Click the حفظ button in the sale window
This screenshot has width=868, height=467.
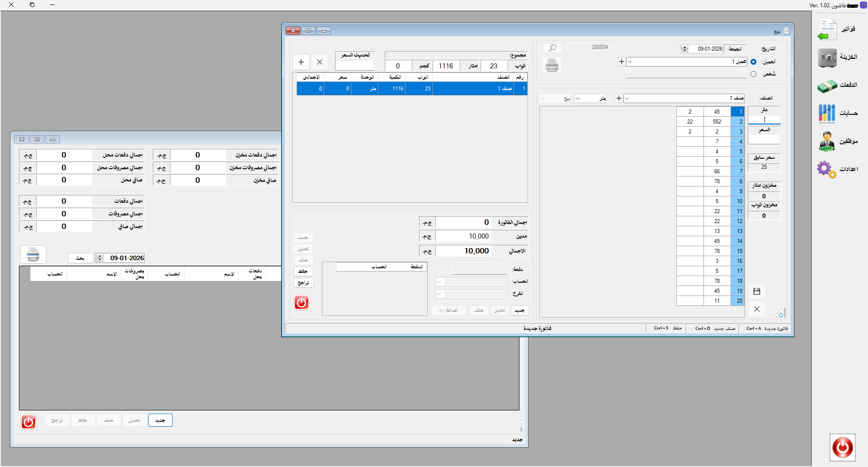pos(303,271)
